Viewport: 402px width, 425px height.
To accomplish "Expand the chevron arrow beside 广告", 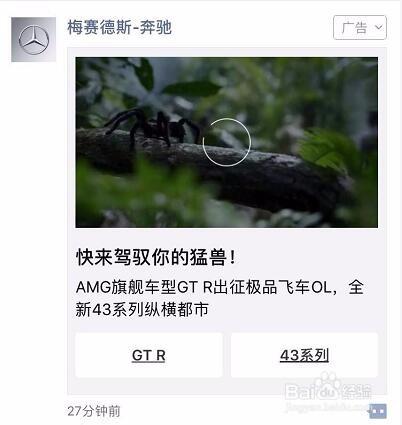I will point(379,27).
